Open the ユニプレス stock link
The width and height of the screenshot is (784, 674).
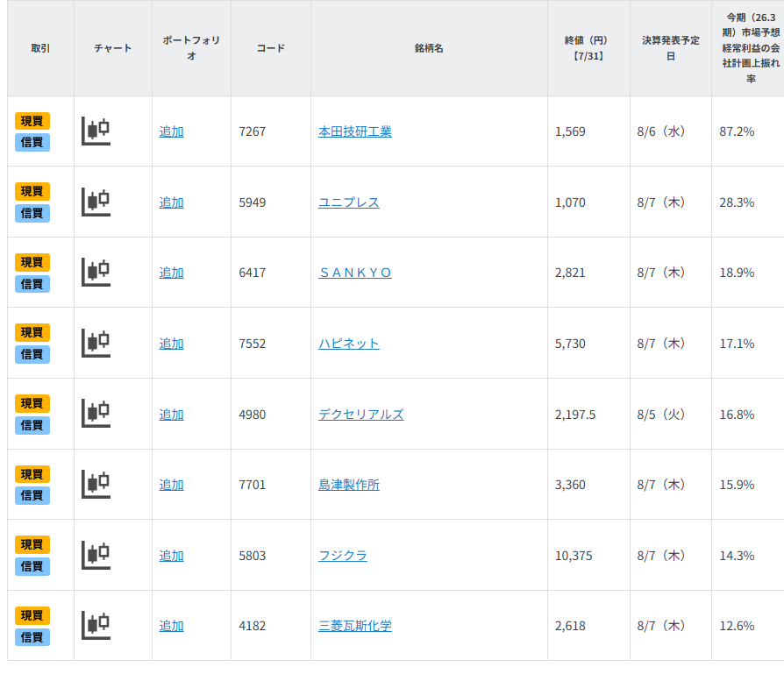coord(349,202)
